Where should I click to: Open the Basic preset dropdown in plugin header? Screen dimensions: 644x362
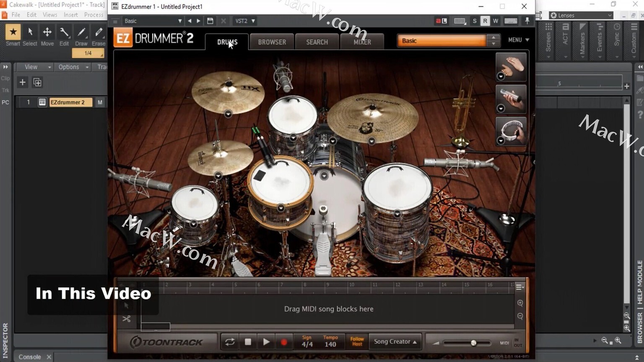point(153,21)
